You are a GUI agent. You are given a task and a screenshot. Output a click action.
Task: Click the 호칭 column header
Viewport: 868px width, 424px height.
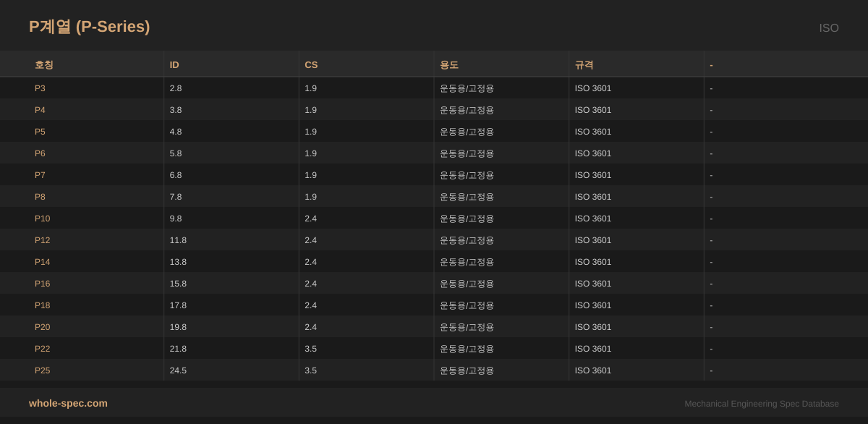[x=44, y=64]
